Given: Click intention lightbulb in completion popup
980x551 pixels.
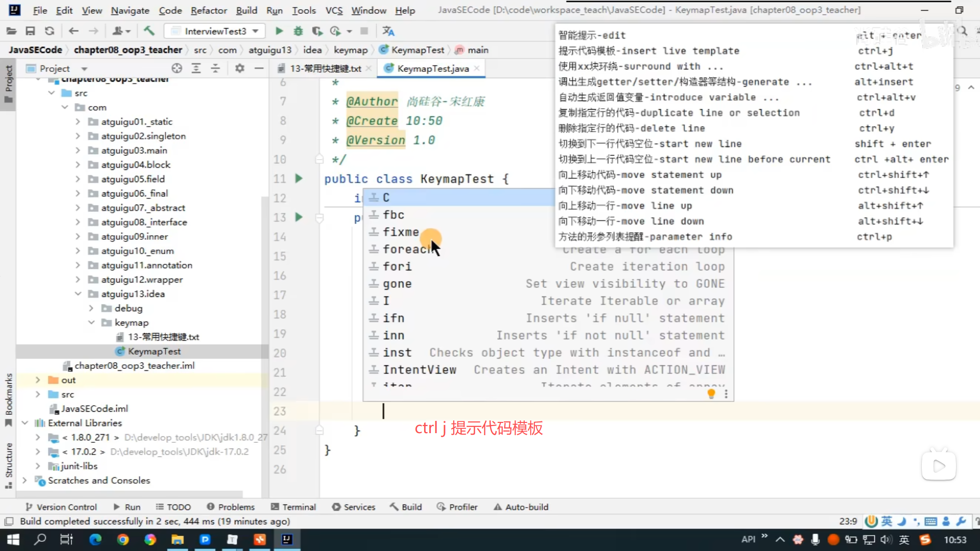Looking at the screenshot, I should click(x=711, y=393).
